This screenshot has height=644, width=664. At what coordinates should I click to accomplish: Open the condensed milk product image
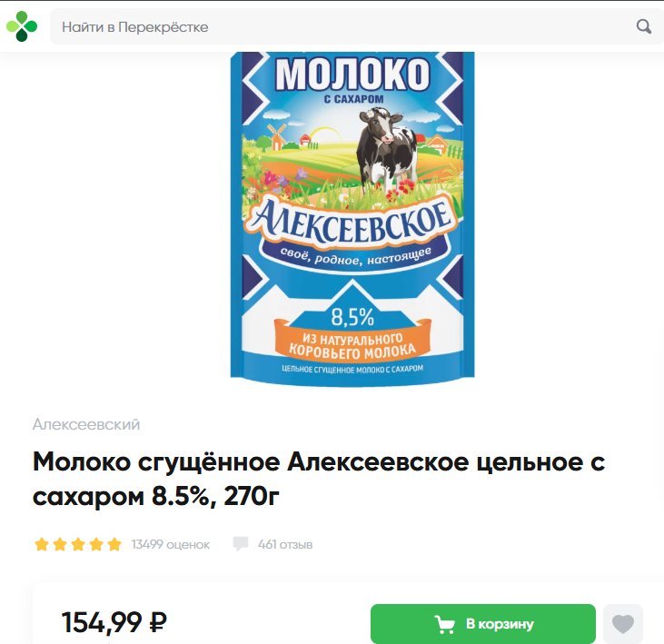pyautogui.click(x=352, y=219)
